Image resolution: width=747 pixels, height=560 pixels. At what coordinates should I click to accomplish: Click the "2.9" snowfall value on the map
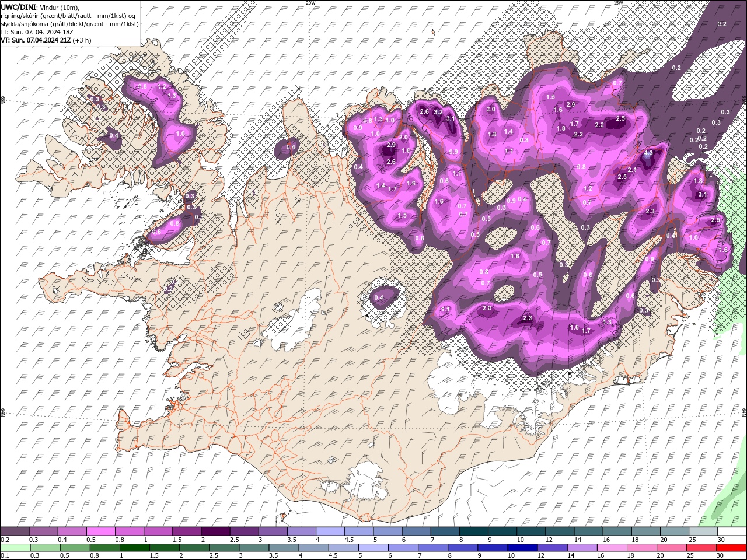(391, 145)
